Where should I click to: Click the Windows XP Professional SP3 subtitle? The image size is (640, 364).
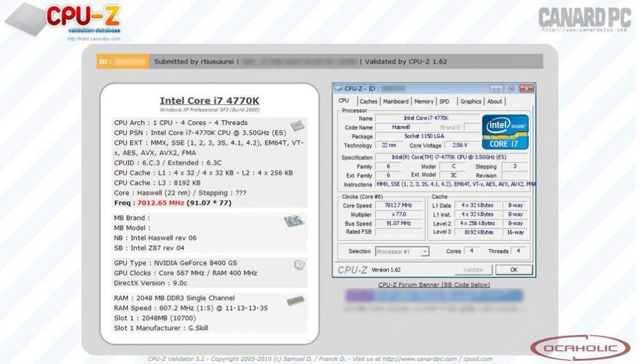point(209,110)
